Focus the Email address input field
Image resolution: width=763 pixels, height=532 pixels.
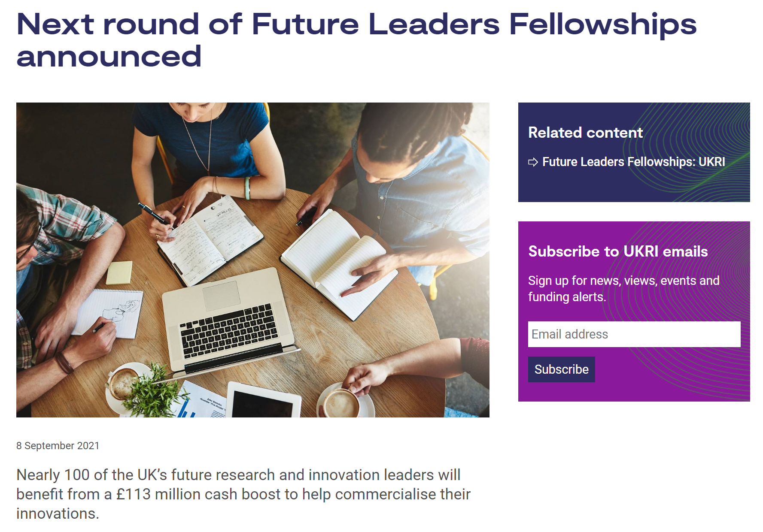(x=634, y=334)
